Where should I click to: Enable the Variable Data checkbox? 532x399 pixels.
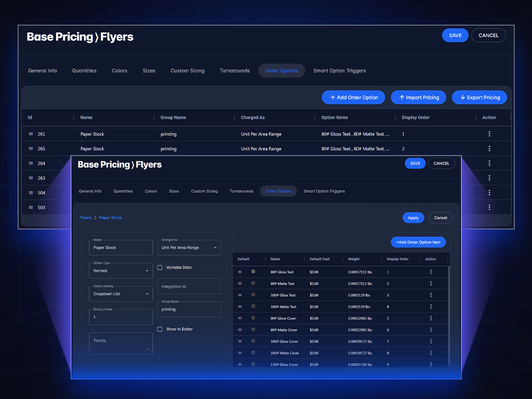(x=160, y=267)
